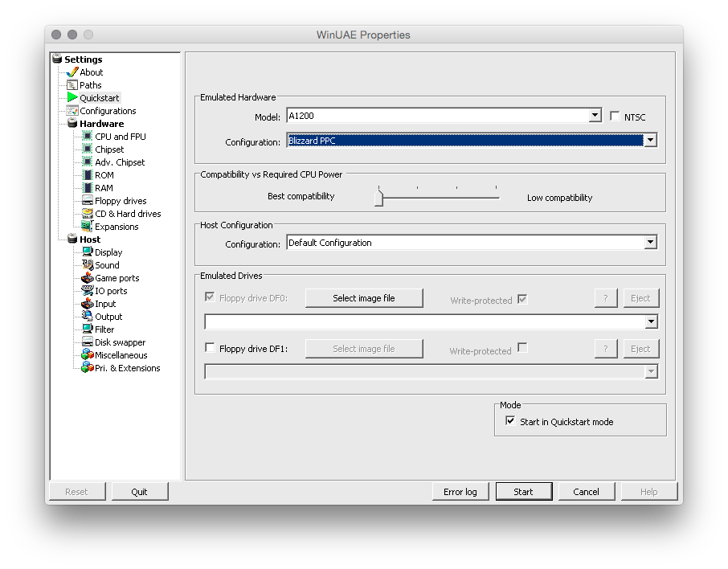The height and width of the screenshot is (569, 728).
Task: Go to the Configurations page
Action: (x=108, y=111)
